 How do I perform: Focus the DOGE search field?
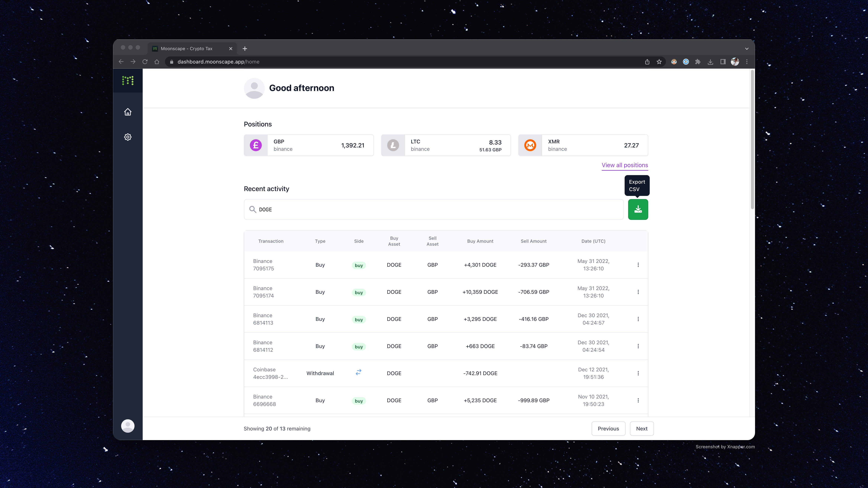pyautogui.click(x=434, y=209)
